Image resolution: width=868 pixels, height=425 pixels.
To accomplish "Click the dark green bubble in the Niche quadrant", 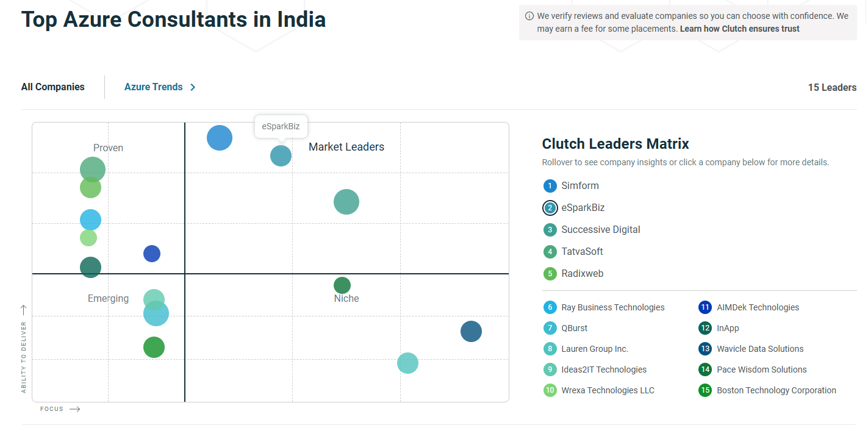I will point(342,285).
